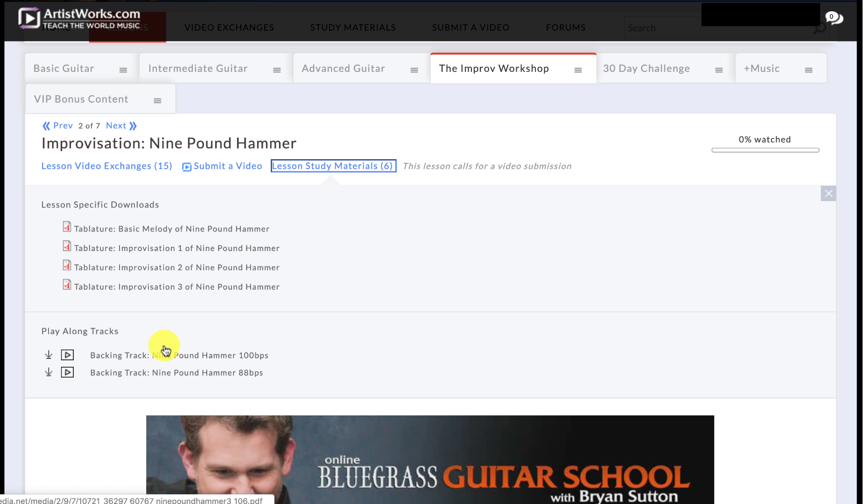Open the chat messages bubble icon

click(x=834, y=18)
